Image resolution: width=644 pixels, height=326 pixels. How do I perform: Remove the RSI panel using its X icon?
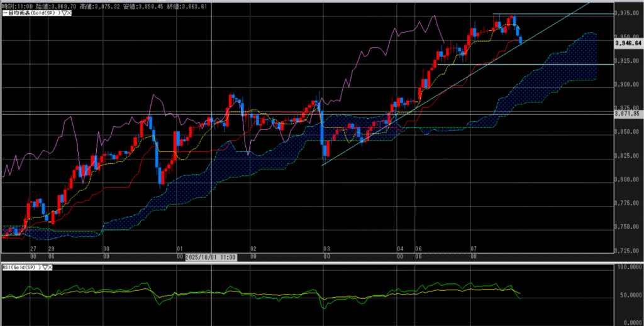(x=49, y=267)
